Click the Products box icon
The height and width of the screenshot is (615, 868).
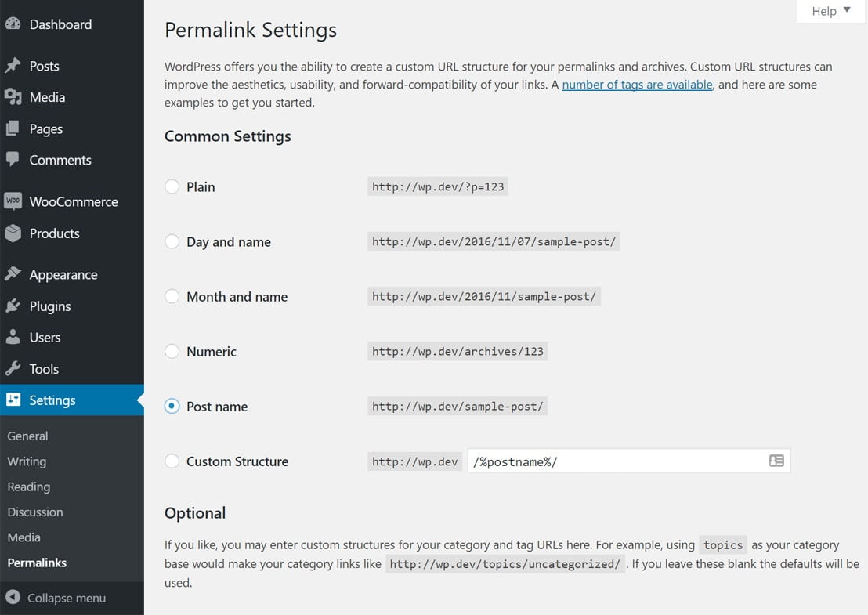pyautogui.click(x=13, y=233)
